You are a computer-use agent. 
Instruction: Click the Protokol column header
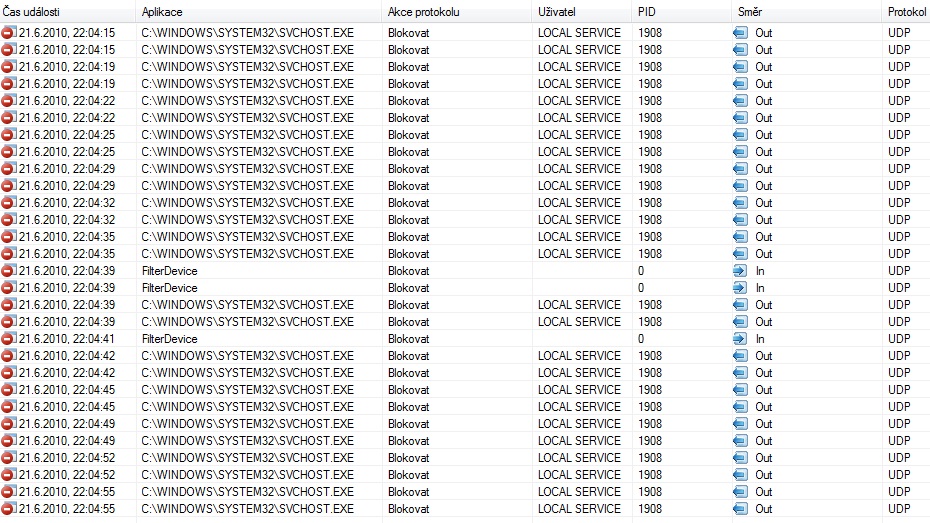pos(906,11)
